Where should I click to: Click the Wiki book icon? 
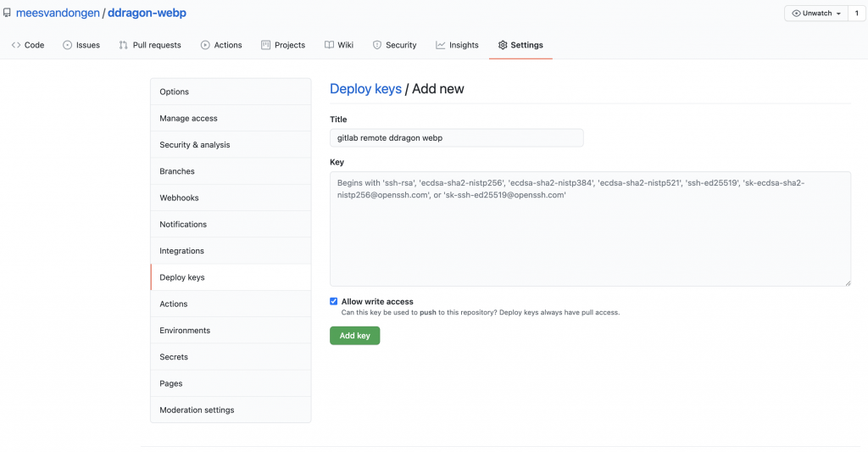coord(329,45)
